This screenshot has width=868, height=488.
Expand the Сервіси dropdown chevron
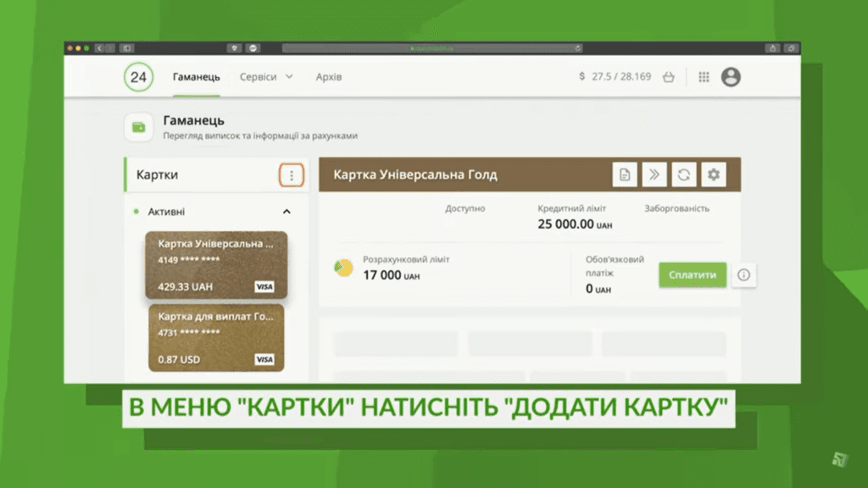[289, 76]
